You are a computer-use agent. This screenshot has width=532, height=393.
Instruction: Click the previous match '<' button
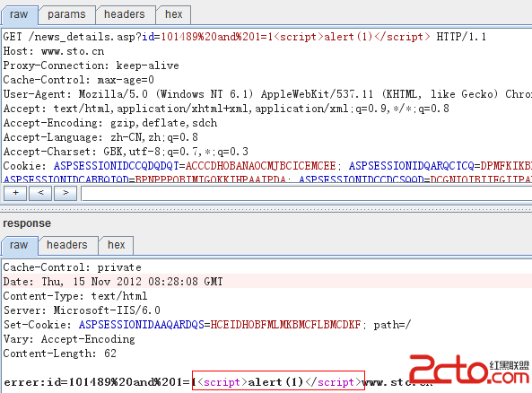(40, 194)
